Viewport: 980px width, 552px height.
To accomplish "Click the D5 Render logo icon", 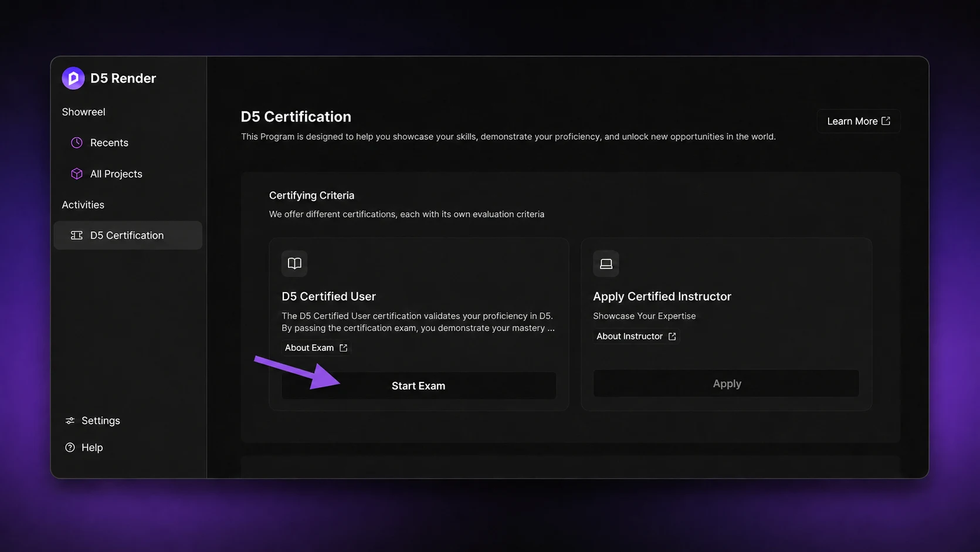I will (73, 78).
